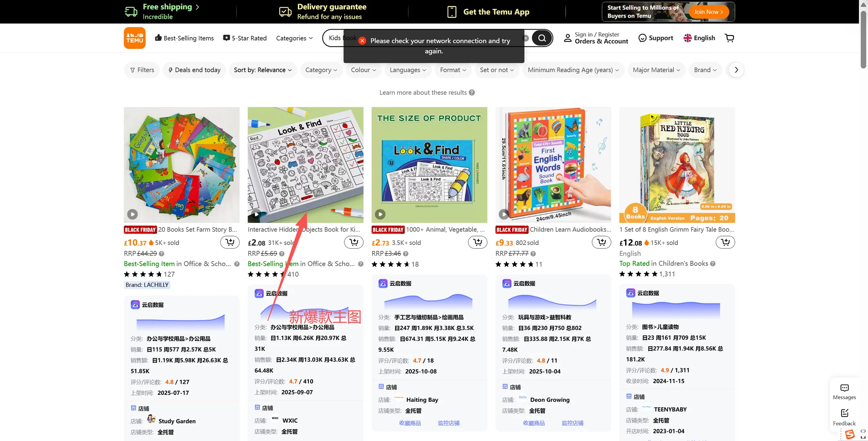This screenshot has height=441, width=868.
Task: Add 20 Books Set Farm Story to cart
Action: coord(230,242)
